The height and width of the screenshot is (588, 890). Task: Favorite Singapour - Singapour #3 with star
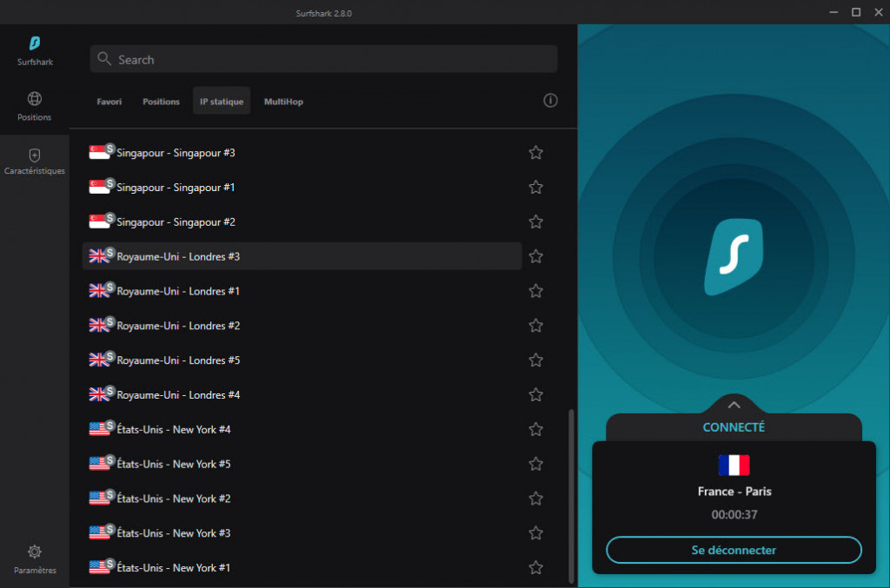[535, 153]
